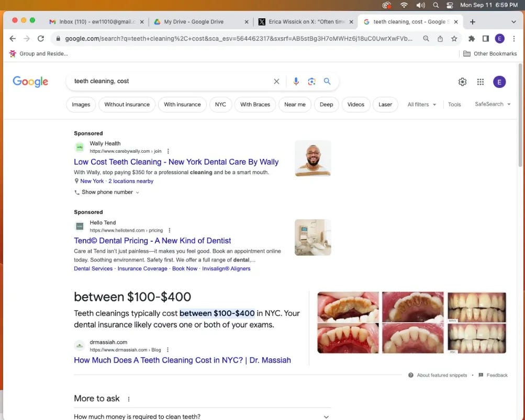Screen dimensions: 525x420
Task: Open Chrome profile avatar E in toolbar
Action: click(x=499, y=39)
